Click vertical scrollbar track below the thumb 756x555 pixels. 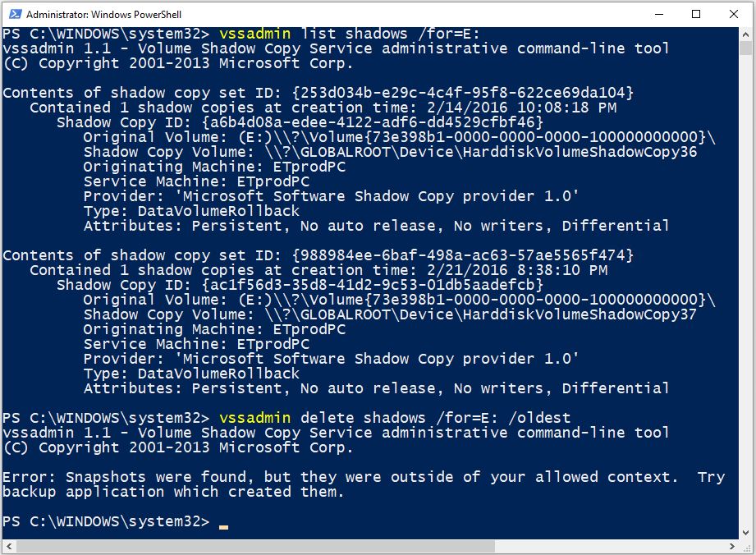[745, 289]
